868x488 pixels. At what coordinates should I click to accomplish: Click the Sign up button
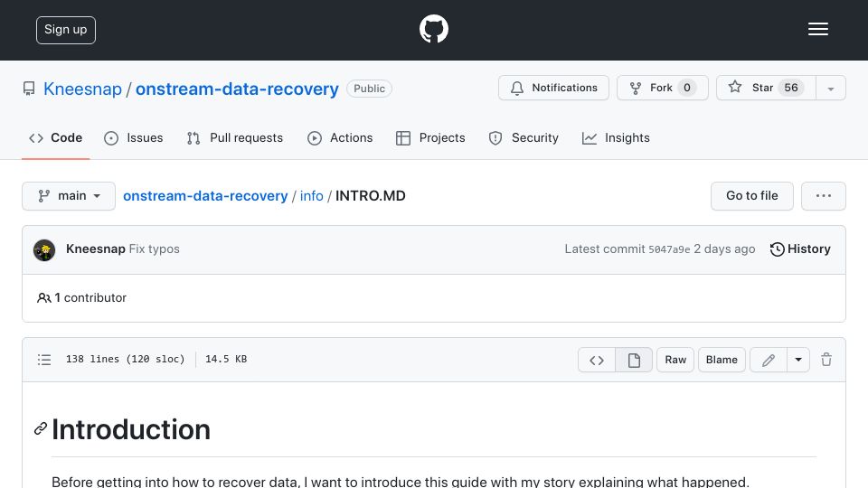[x=66, y=30]
